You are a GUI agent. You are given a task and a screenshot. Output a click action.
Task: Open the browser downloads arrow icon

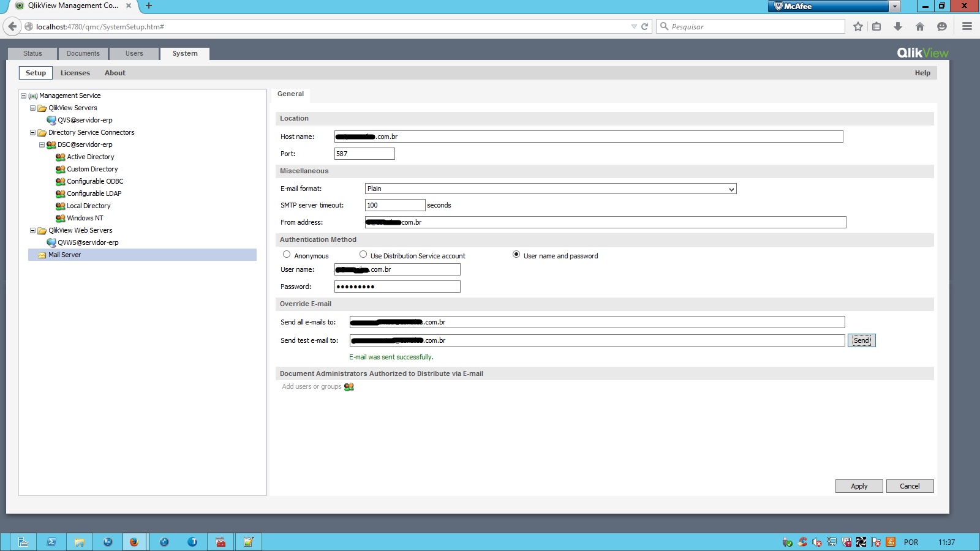click(898, 26)
